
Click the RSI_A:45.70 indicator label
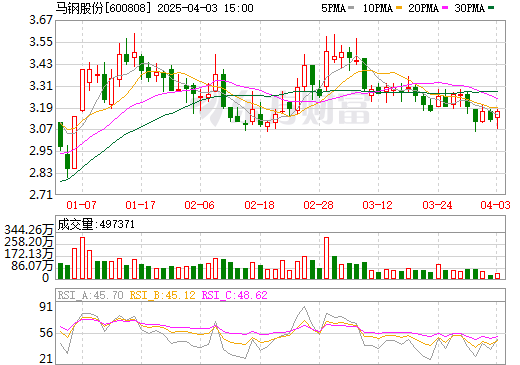point(90,295)
